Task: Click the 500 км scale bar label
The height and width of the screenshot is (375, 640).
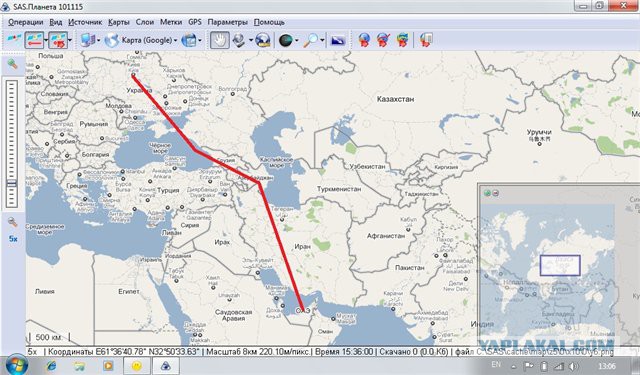Action: pos(48,337)
